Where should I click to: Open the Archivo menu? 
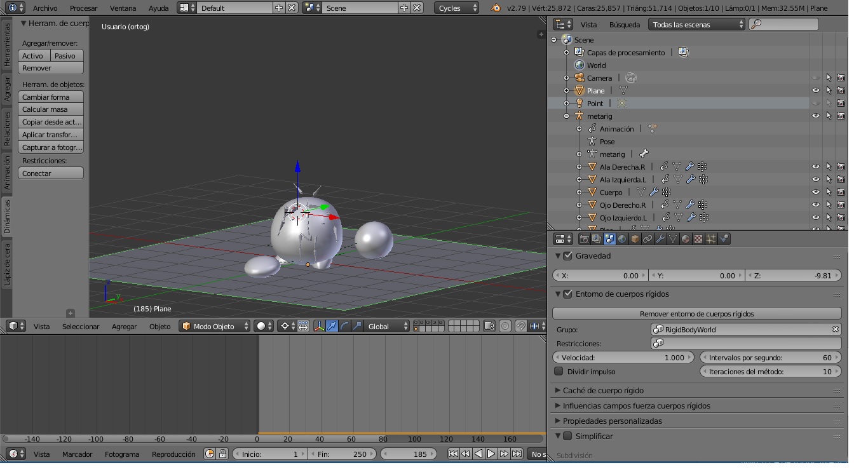[44, 8]
